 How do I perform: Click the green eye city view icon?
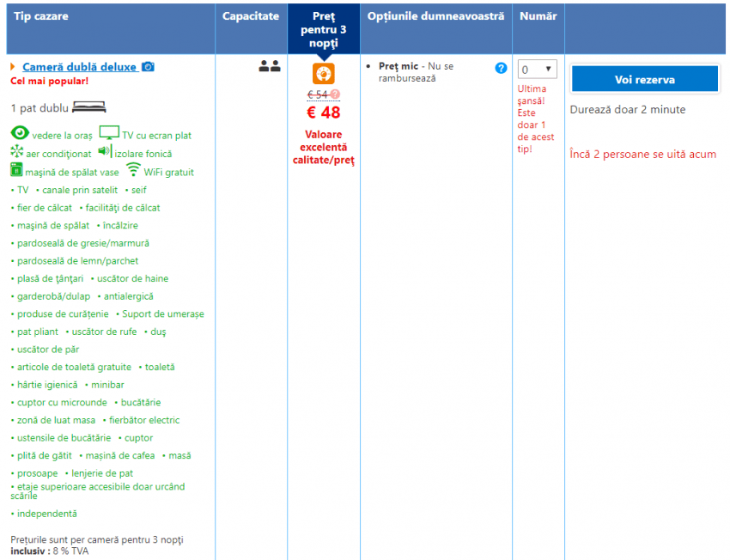[x=20, y=134]
